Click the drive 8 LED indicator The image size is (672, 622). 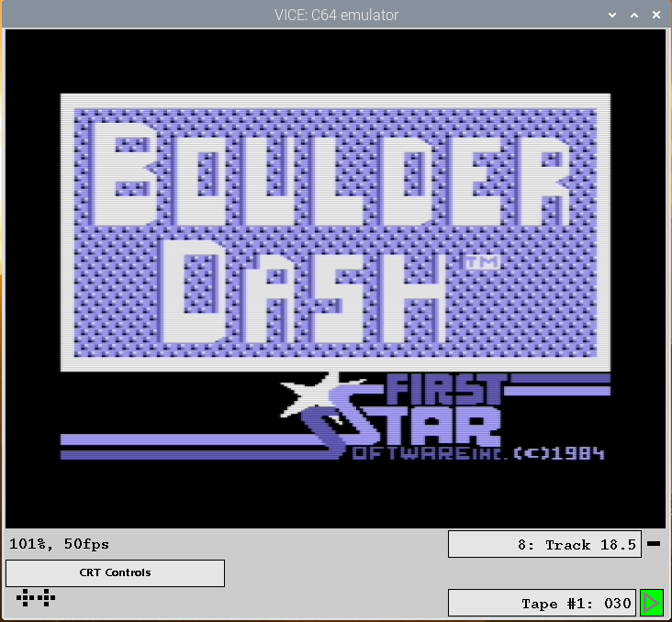(x=654, y=544)
